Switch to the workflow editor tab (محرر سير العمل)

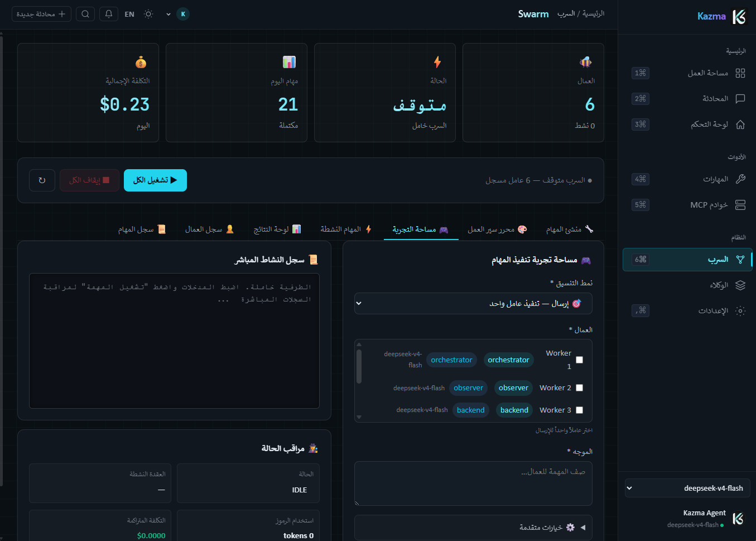tap(497, 229)
